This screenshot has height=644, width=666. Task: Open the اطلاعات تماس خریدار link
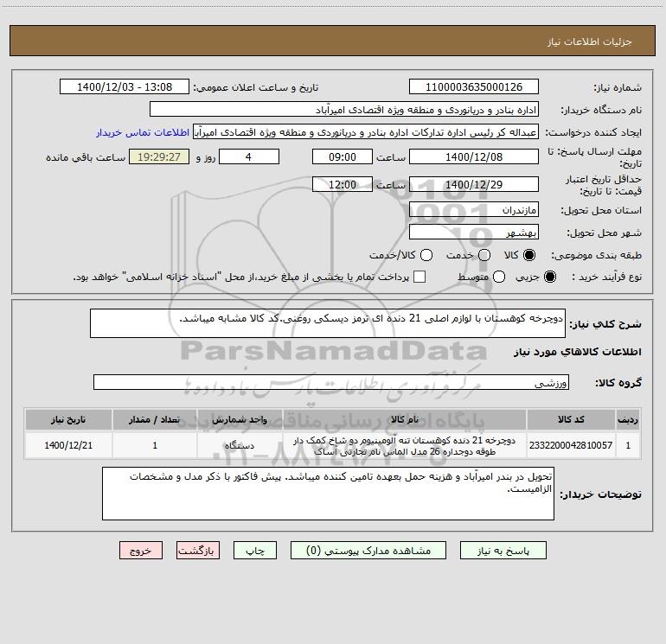coord(143,132)
